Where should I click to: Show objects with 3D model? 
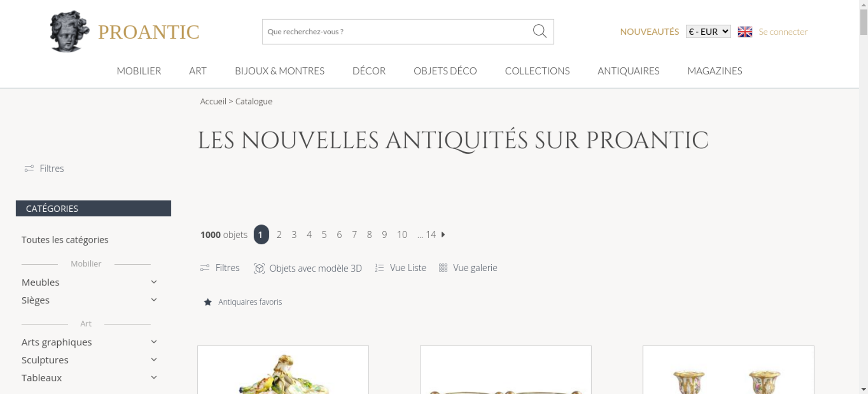click(308, 268)
